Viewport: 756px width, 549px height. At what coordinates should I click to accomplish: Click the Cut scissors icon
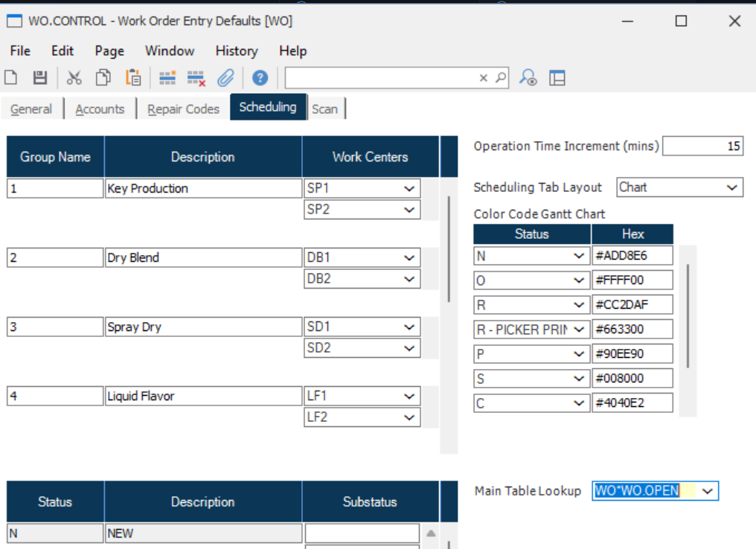point(74,77)
